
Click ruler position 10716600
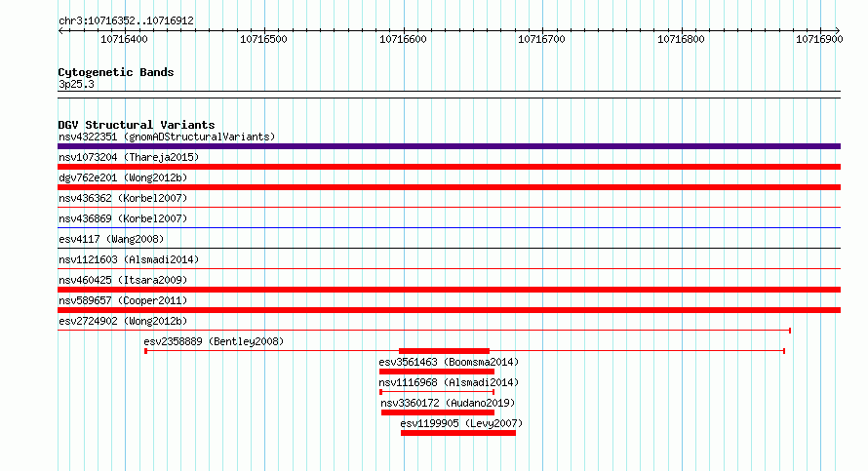pyautogui.click(x=404, y=39)
